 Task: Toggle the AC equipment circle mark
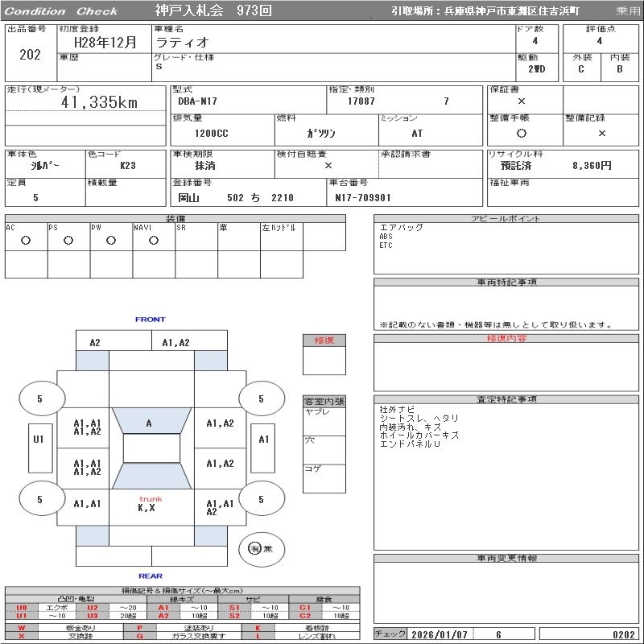tap(25, 240)
